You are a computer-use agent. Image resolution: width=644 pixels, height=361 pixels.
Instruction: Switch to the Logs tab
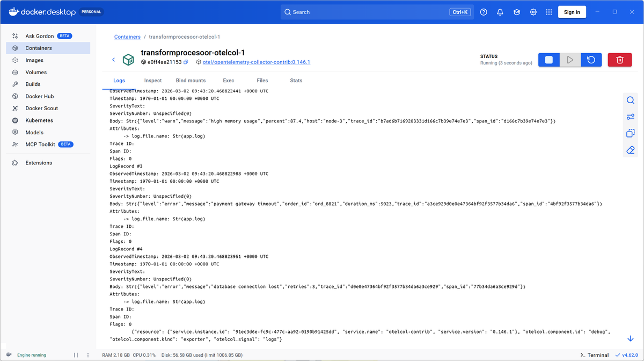coord(119,81)
